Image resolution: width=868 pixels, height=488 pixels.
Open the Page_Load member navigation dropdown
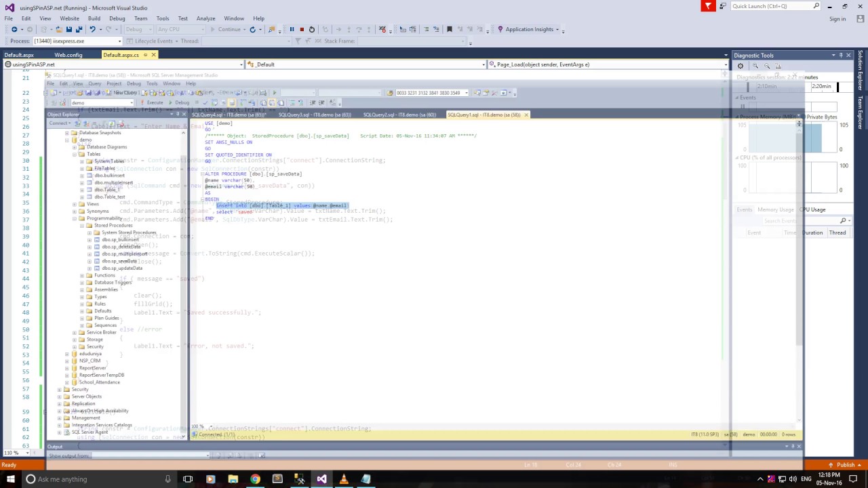pos(608,64)
